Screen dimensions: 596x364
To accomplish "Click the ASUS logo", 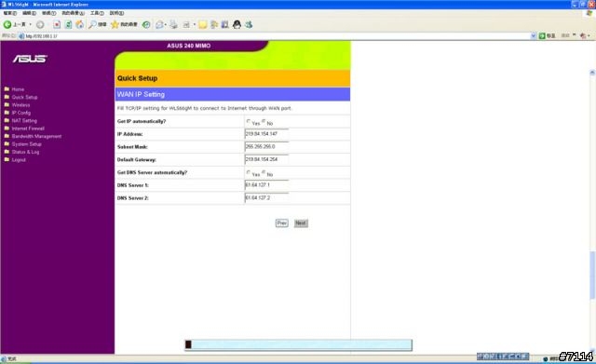I will coord(30,59).
